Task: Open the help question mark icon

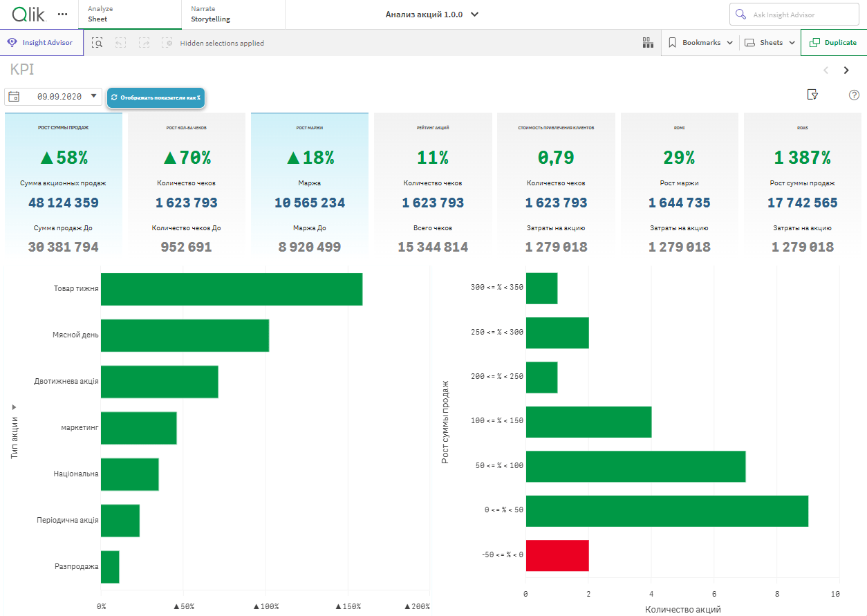Action: click(x=854, y=95)
